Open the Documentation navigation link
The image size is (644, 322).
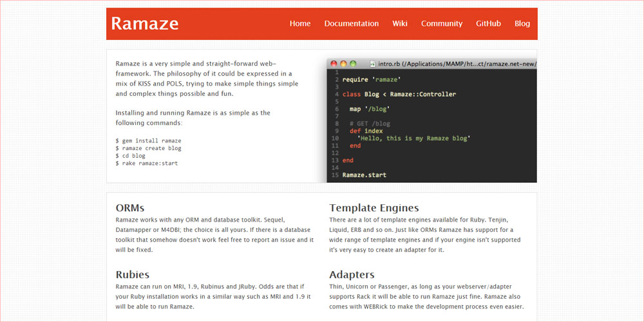point(352,23)
